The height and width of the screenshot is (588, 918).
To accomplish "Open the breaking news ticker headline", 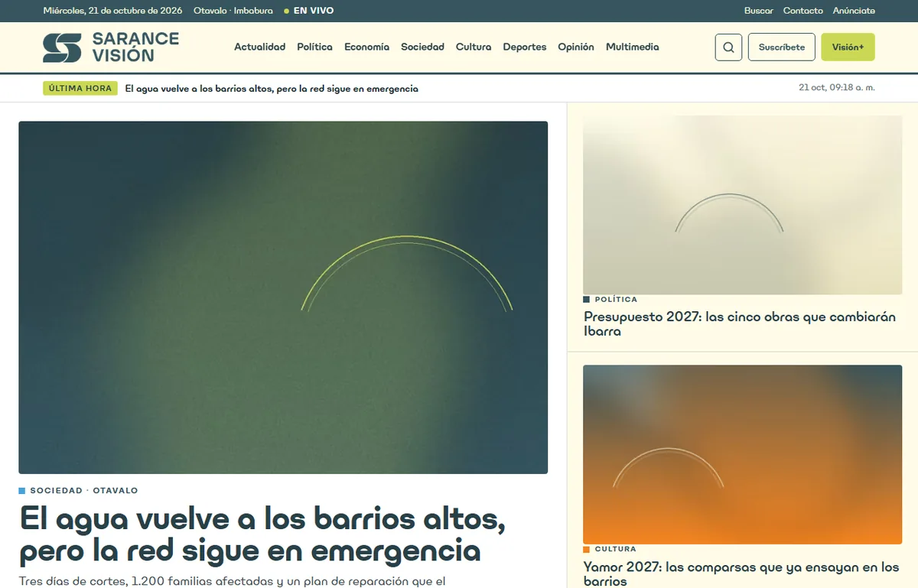I will (x=272, y=89).
